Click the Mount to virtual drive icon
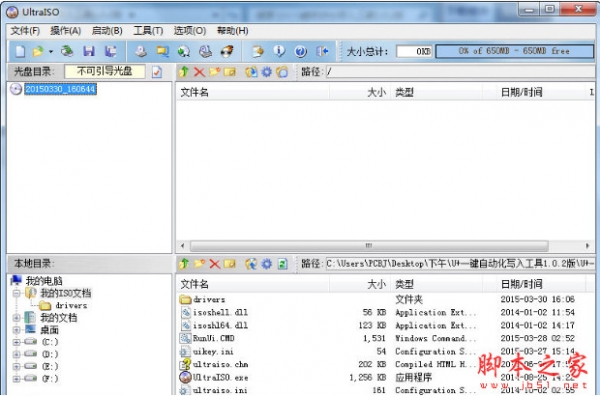This screenshot has height=396, width=600. pos(205,51)
